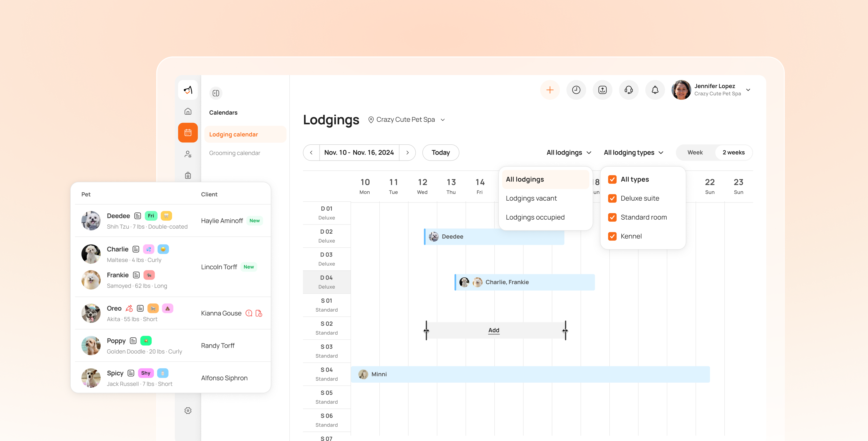Select Lodgings vacant option

(546, 198)
